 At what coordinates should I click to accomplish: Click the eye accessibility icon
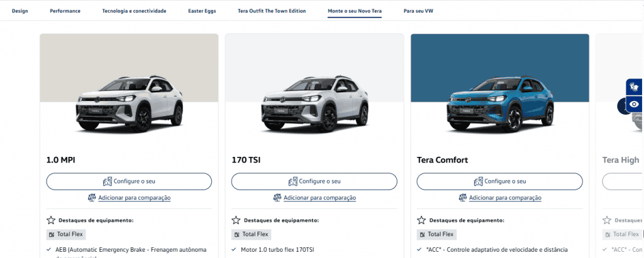click(635, 104)
